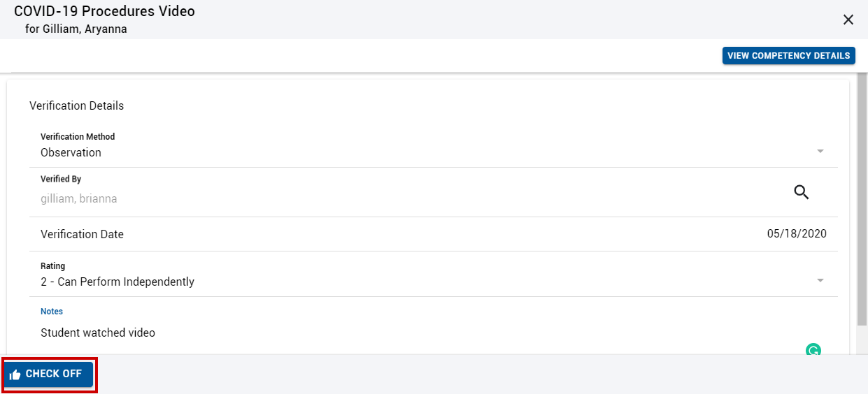Screen dimensions: 868x394
Task: Expand the Rating dropdown arrow
Action: point(820,281)
